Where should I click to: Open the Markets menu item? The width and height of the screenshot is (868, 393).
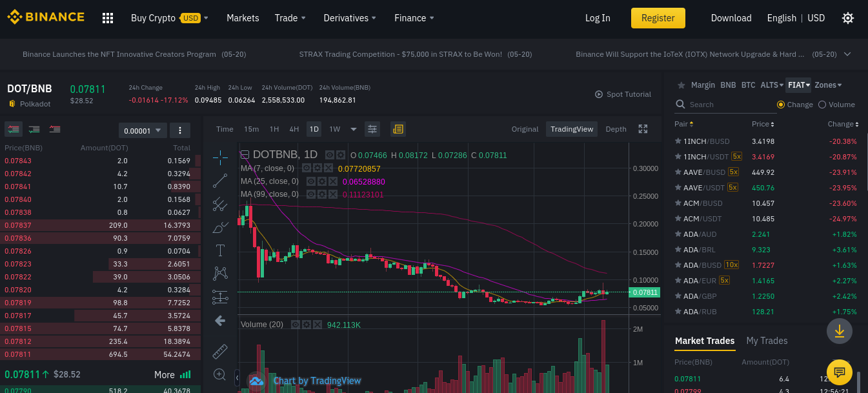click(243, 18)
